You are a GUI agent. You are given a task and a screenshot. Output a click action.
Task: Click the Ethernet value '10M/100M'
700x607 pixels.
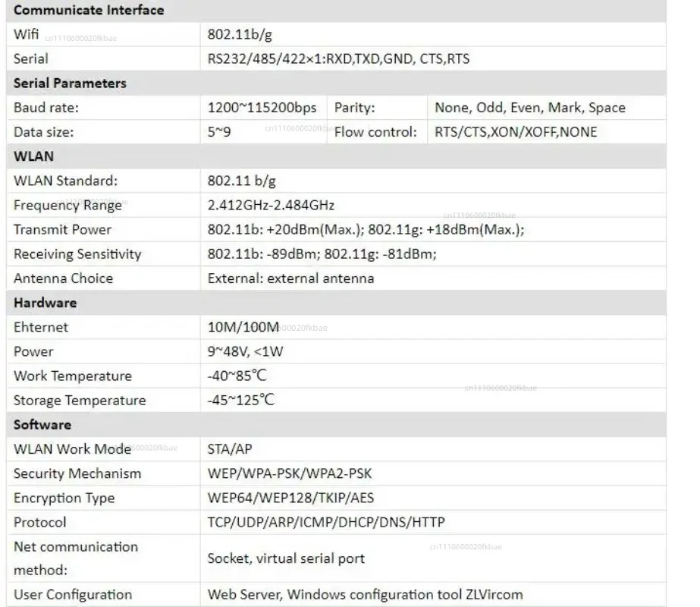click(243, 327)
